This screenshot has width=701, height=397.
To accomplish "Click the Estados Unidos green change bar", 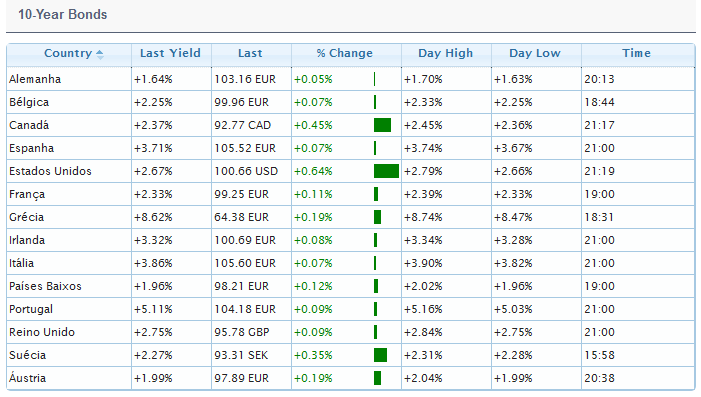I will click(x=386, y=171).
